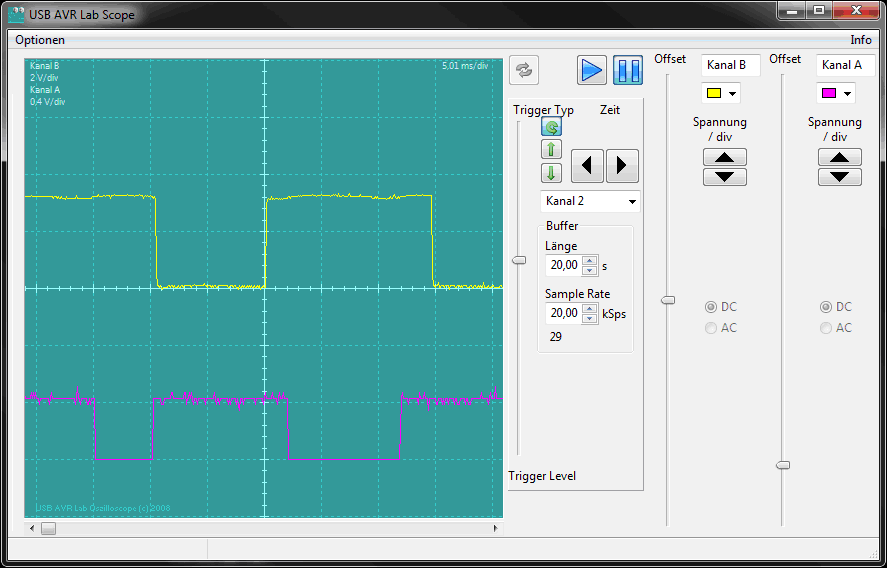Decrease time base with left Zeit arrow
The width and height of the screenshot is (887, 568).
click(588, 166)
